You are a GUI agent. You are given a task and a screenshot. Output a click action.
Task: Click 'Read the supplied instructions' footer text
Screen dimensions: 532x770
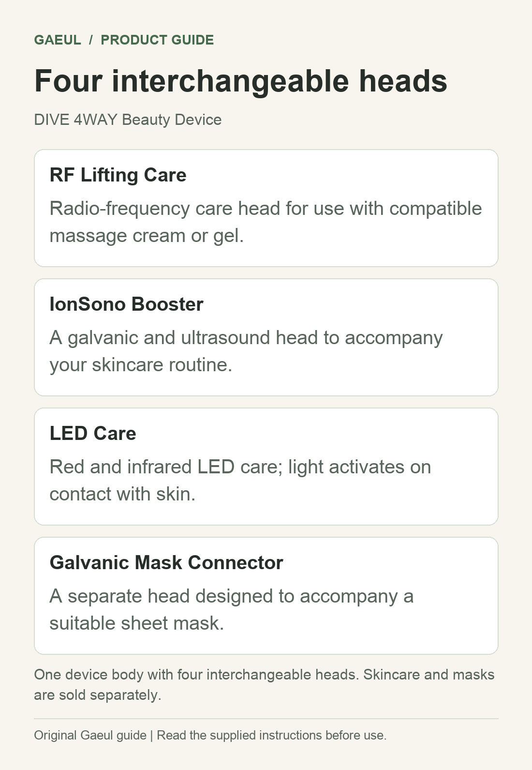240,735
